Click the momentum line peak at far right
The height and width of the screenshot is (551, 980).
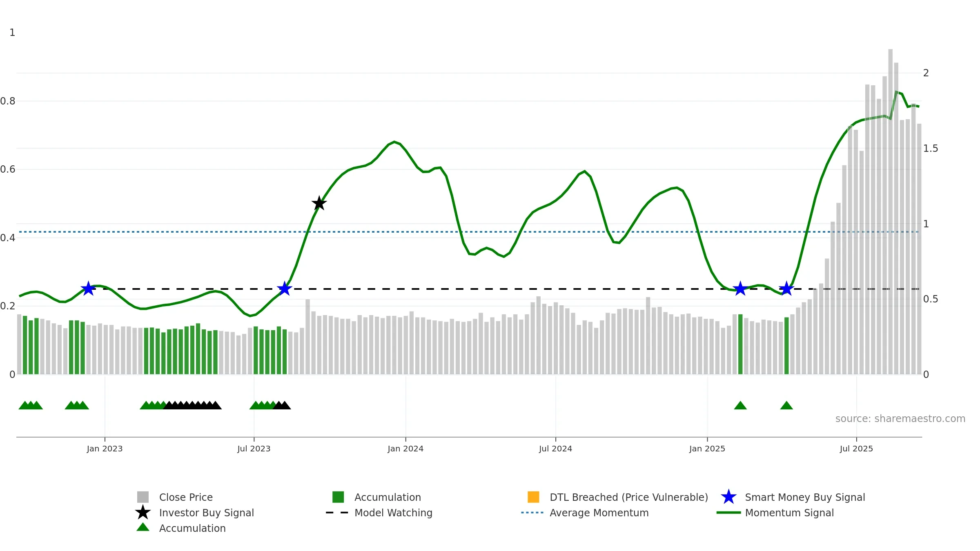(896, 92)
